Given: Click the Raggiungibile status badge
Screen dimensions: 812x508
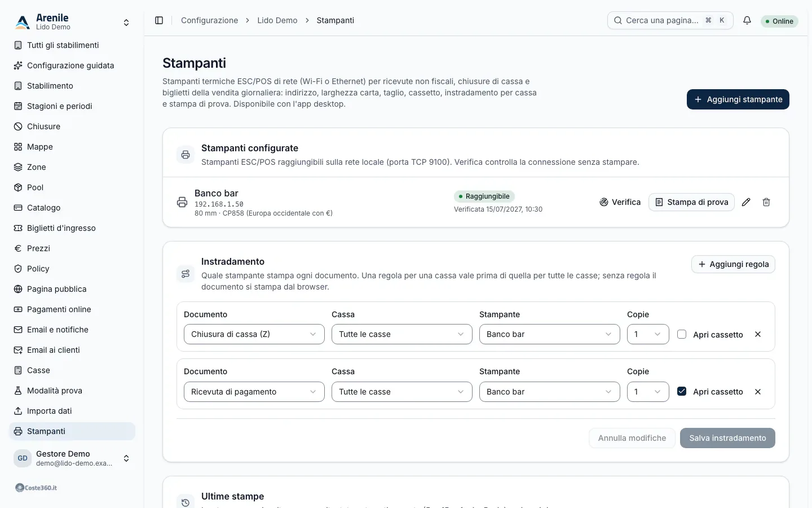Looking at the screenshot, I should click(x=484, y=196).
